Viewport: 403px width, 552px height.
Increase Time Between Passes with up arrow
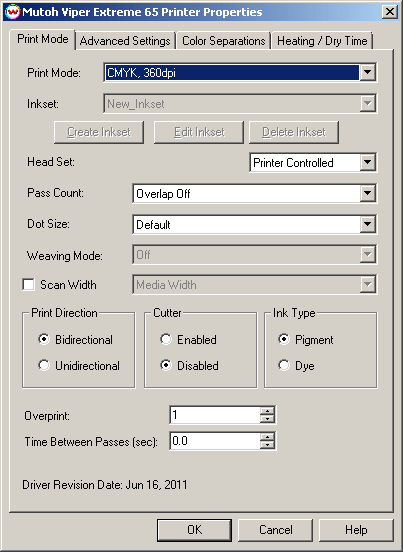(x=267, y=437)
